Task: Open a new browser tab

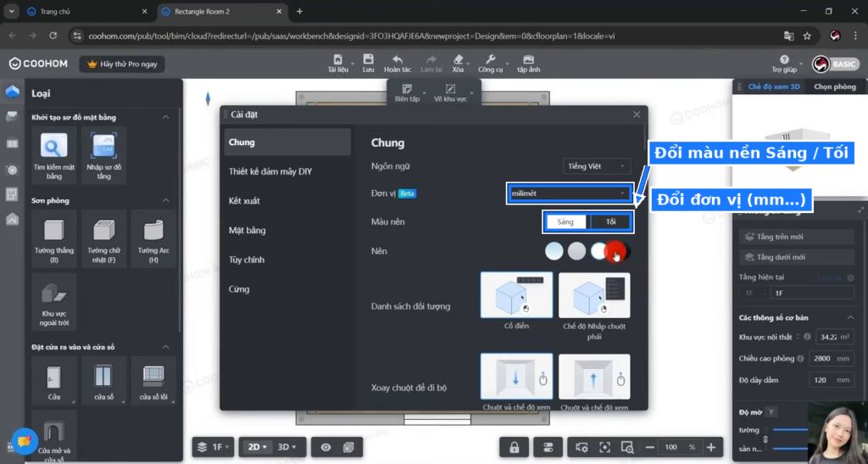Action: (x=299, y=11)
